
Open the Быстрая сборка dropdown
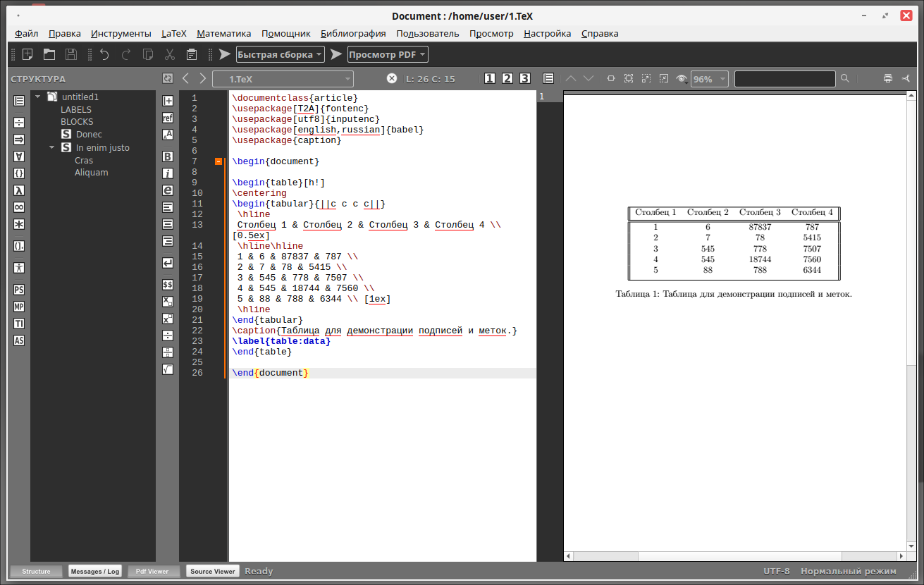coord(280,54)
